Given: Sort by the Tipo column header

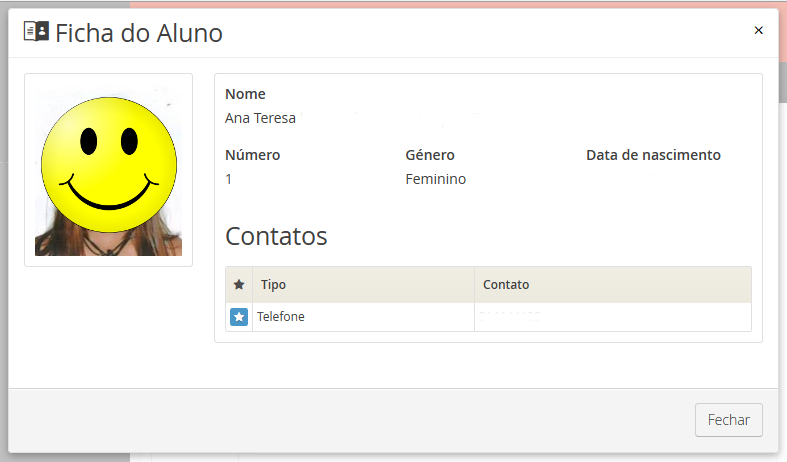Looking at the screenshot, I should pos(273,285).
